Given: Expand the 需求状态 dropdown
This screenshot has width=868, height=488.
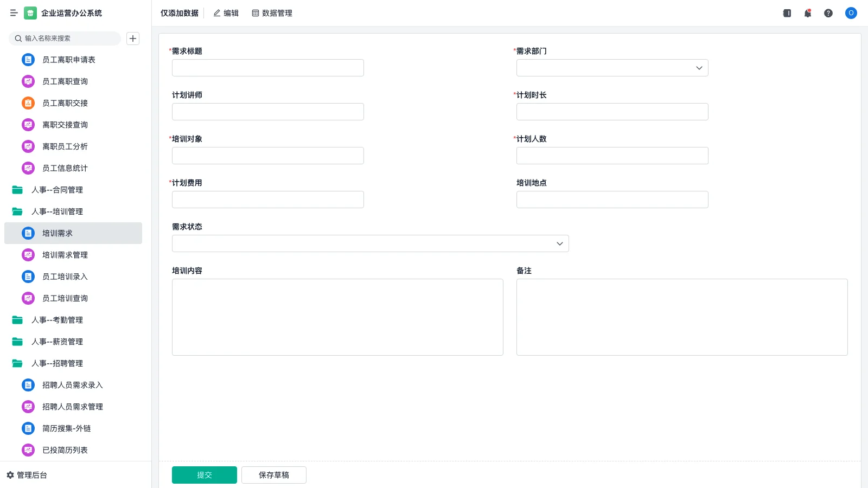Looking at the screenshot, I should 370,243.
